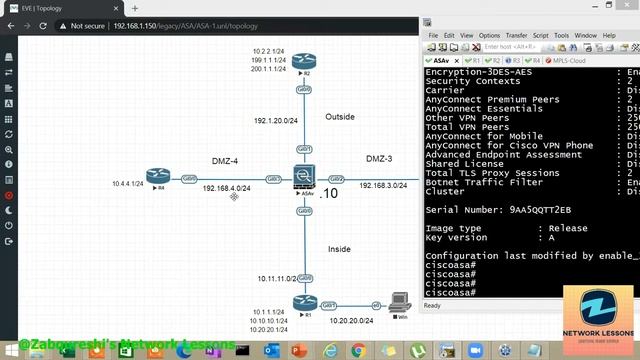Open SecureCRT Help menu

609,36
